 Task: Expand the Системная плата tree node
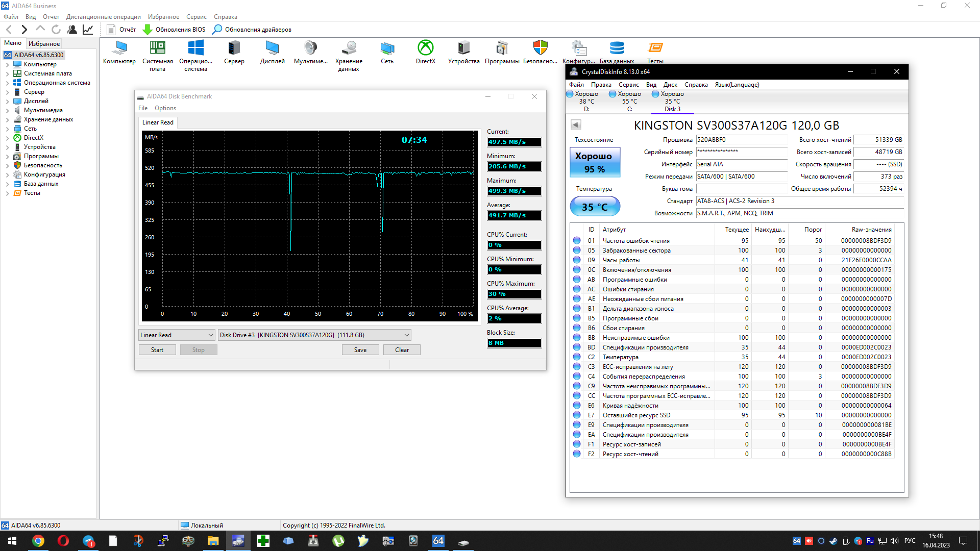pos(7,73)
